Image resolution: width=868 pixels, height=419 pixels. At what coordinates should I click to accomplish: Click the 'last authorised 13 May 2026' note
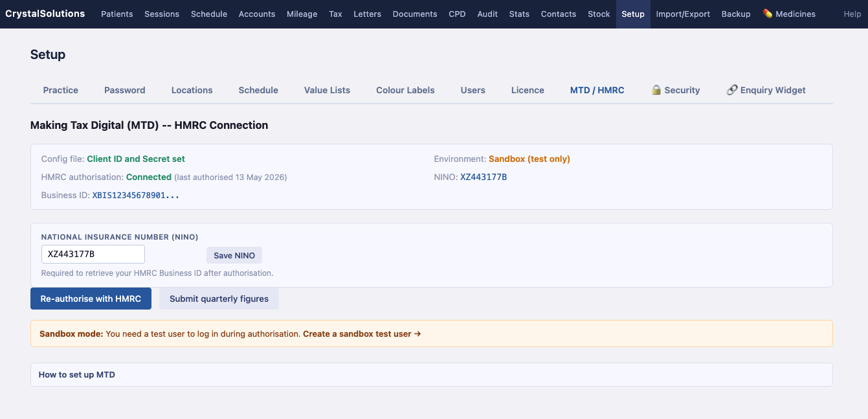pyautogui.click(x=230, y=177)
